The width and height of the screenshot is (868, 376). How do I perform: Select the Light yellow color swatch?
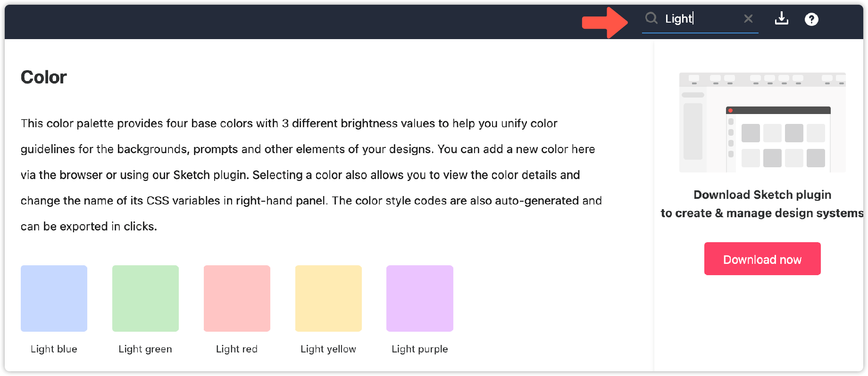(x=328, y=298)
